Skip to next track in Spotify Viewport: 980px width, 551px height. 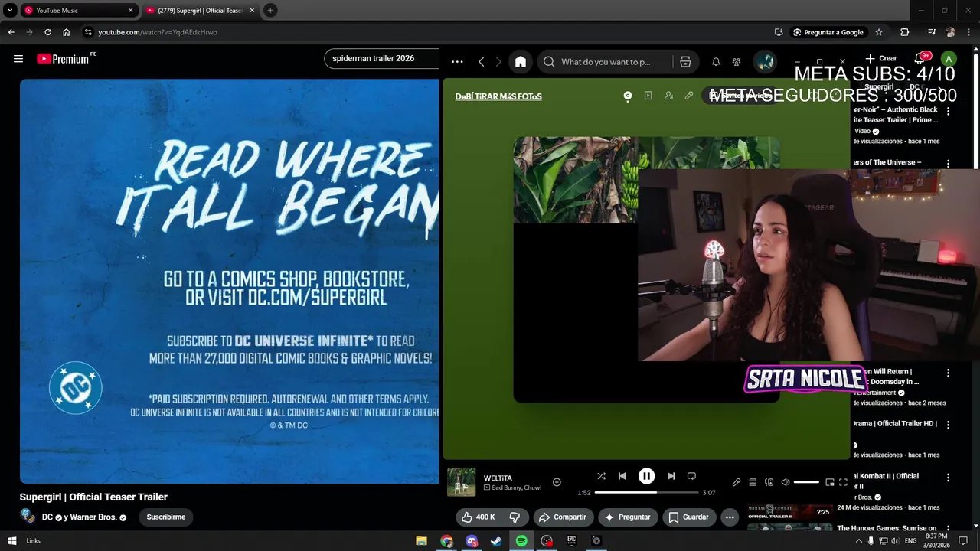click(x=671, y=476)
